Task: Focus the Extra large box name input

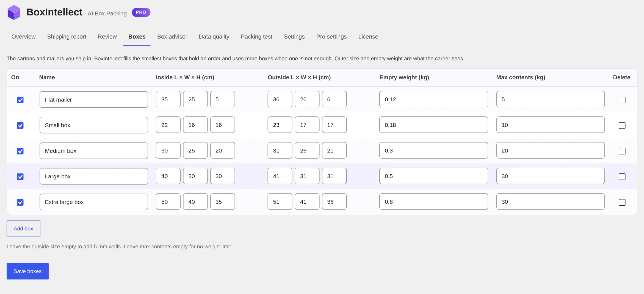Action: 94,202
